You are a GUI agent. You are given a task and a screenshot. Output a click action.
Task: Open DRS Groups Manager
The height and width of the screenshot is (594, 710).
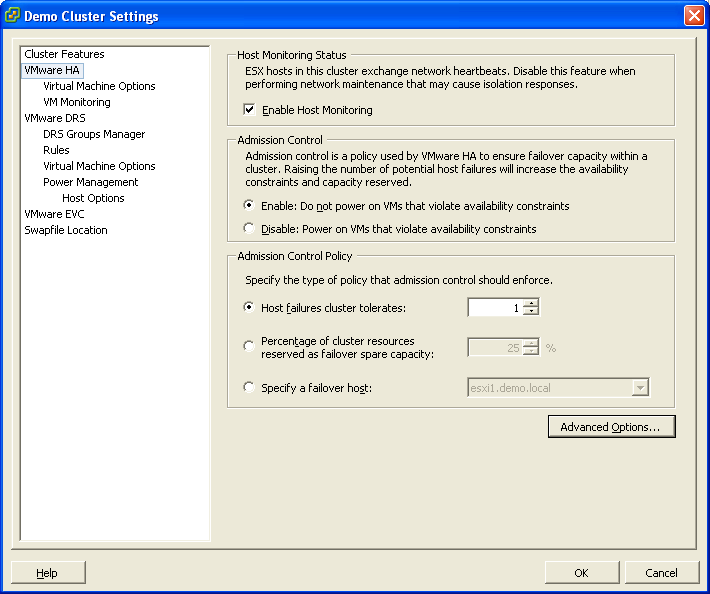click(94, 134)
